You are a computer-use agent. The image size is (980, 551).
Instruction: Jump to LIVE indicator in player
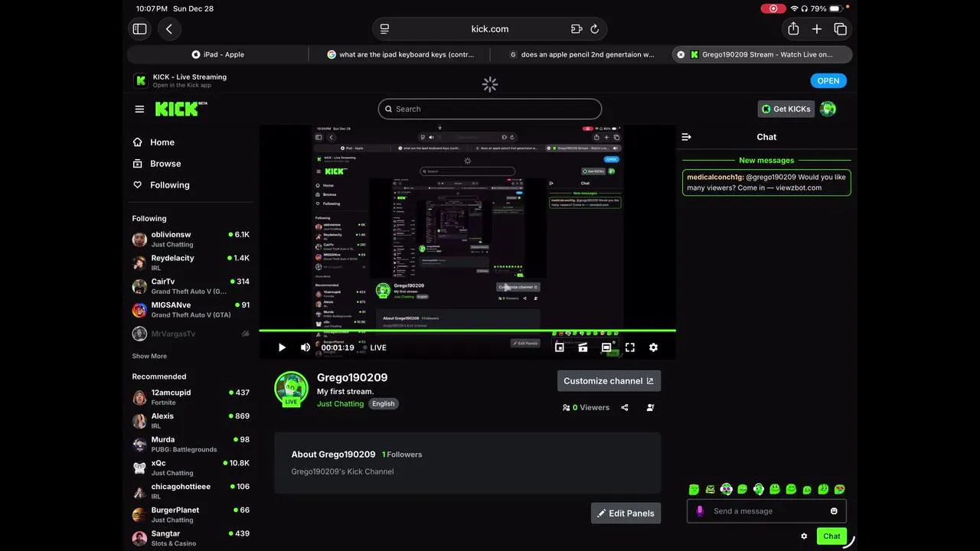coord(375,347)
